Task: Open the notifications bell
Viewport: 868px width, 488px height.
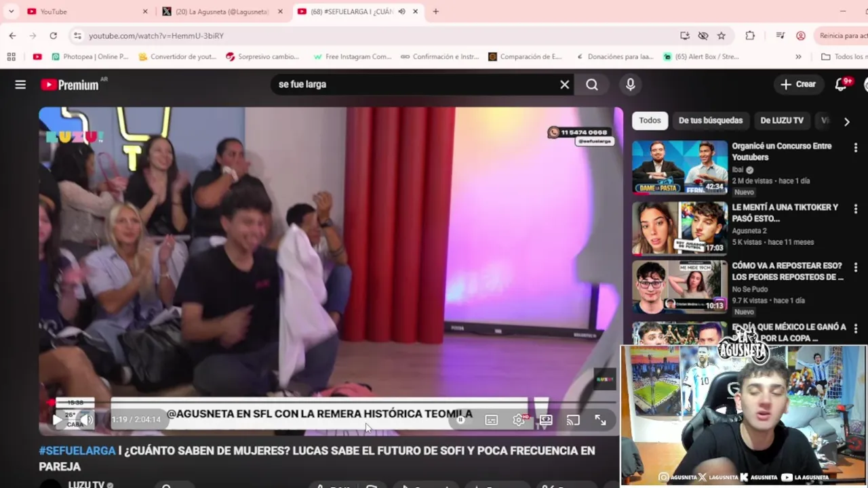Action: [842, 85]
